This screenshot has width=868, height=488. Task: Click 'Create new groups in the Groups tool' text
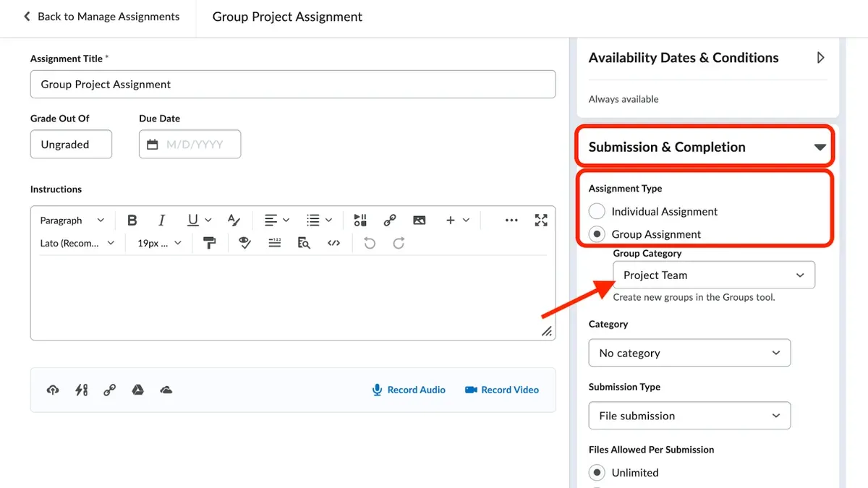694,297
